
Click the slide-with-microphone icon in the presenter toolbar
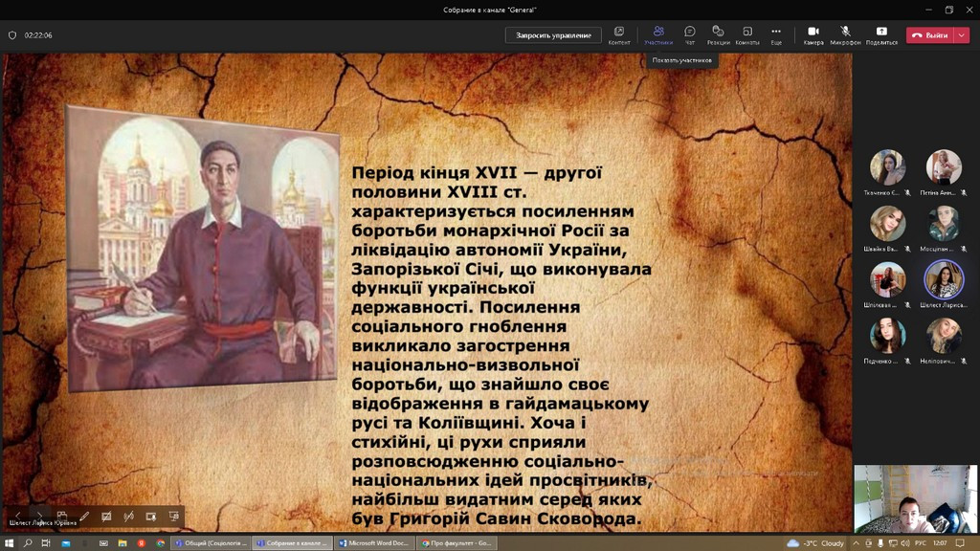point(150,516)
